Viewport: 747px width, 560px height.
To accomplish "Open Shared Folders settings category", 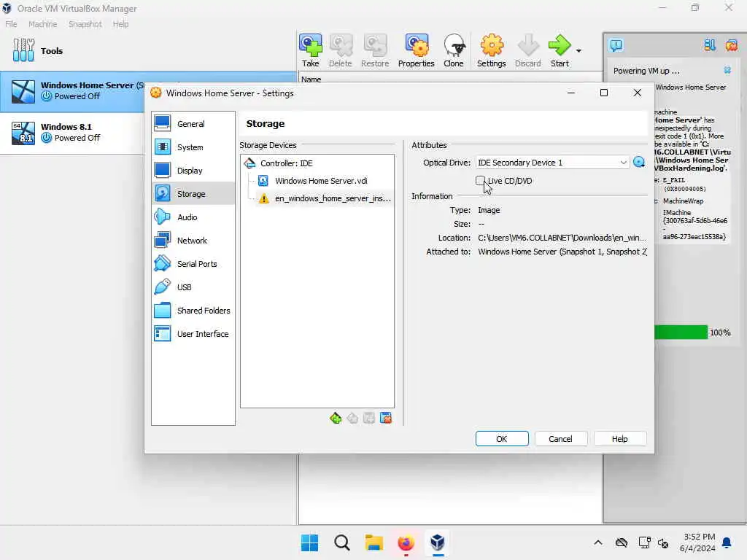I will (x=193, y=311).
